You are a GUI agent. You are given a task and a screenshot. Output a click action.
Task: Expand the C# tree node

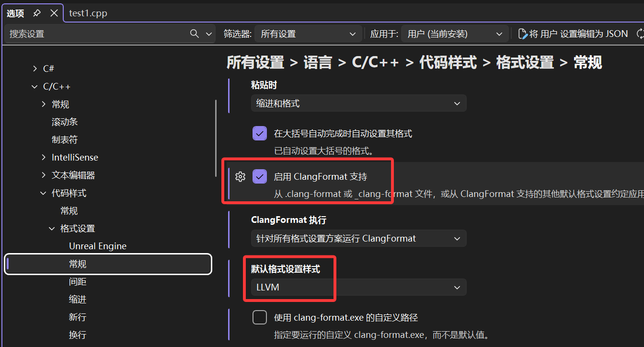34,68
